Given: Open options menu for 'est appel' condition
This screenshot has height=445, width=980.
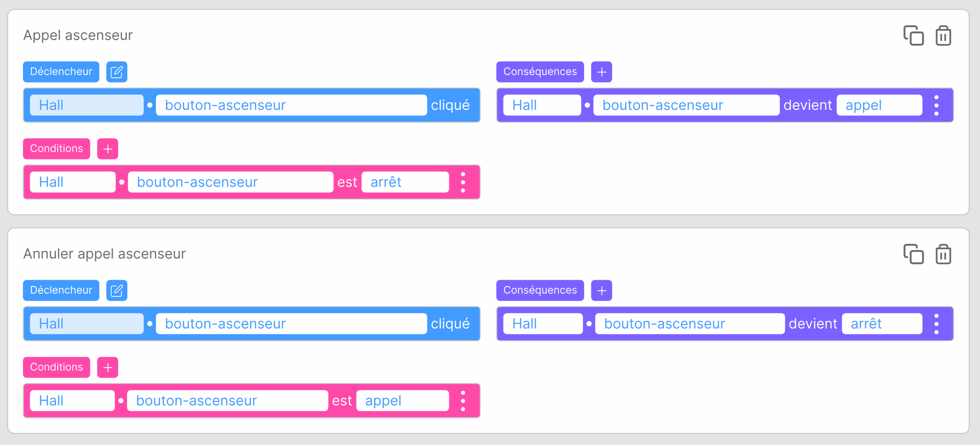Looking at the screenshot, I should pos(463,401).
